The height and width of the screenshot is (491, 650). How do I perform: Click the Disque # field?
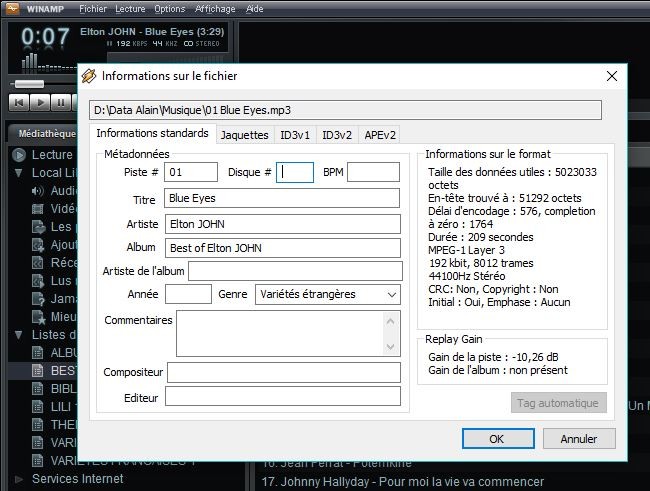coord(295,172)
